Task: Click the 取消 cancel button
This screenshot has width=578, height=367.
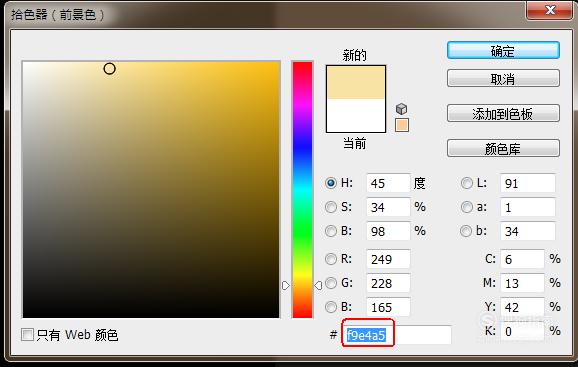Action: (x=503, y=78)
